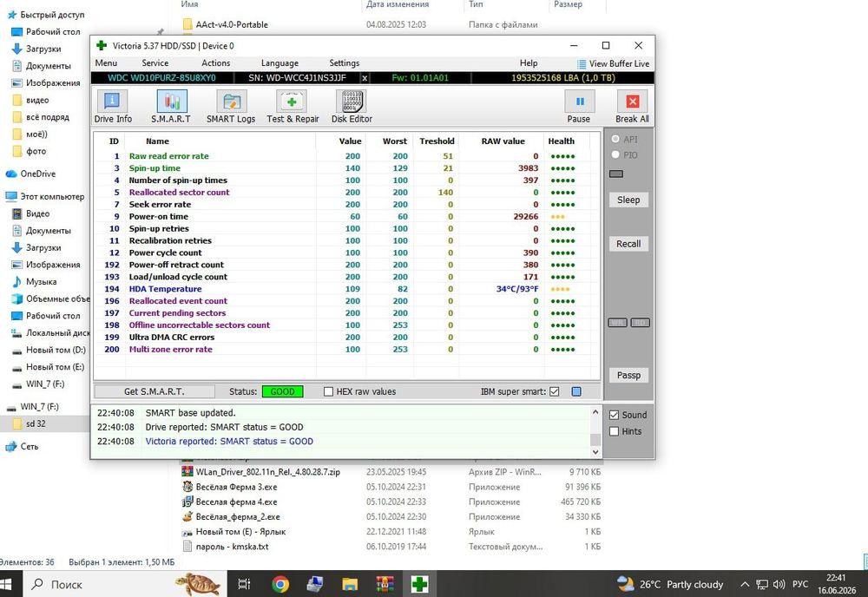
Task: Click the Get S.M.A.R.T. button
Action: tap(155, 391)
